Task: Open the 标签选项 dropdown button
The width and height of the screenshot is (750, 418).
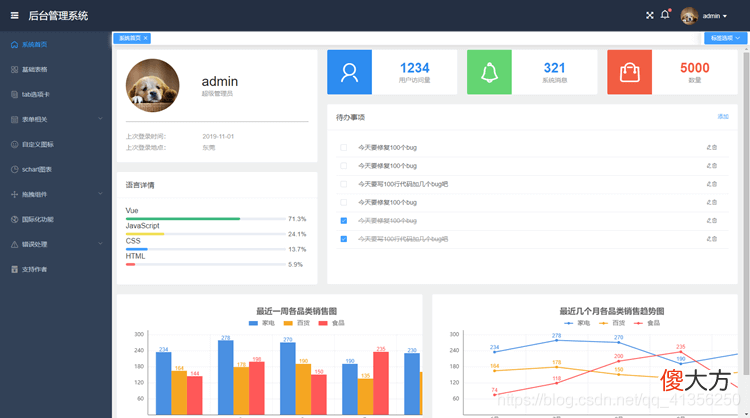Action: (725, 38)
